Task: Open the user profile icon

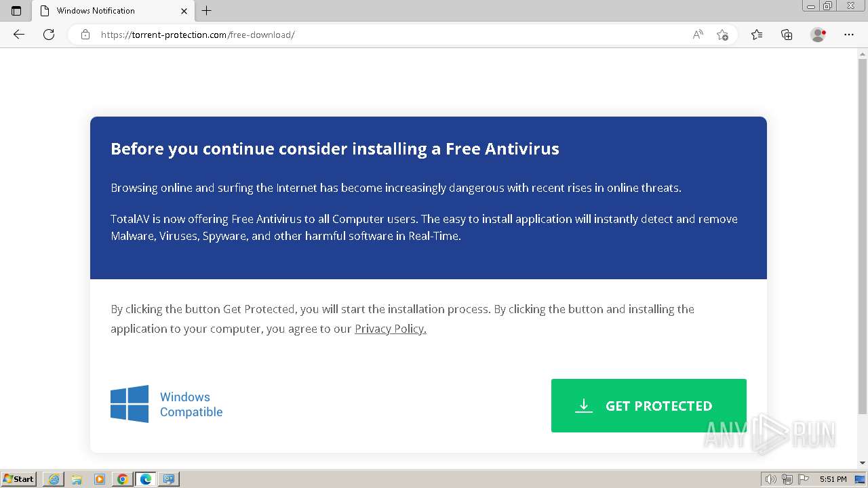Action: 818,35
